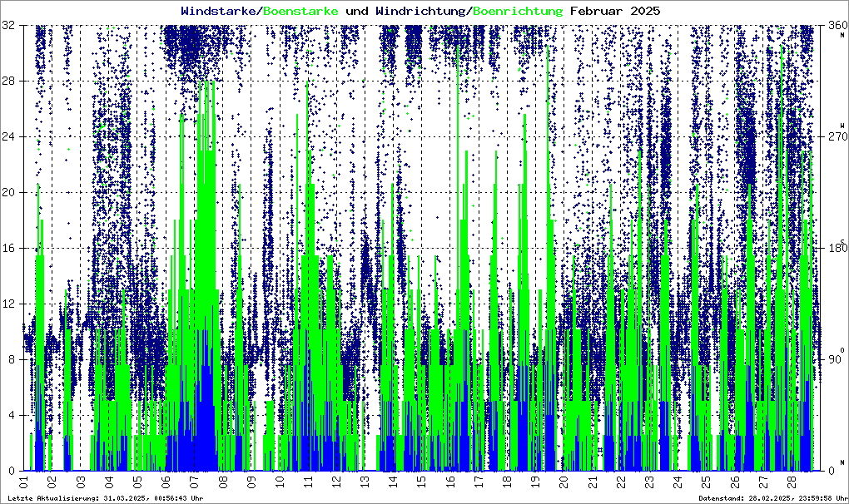The height and width of the screenshot is (504, 849).
Task: Pick day 13 on the date axis
Action: [365, 482]
